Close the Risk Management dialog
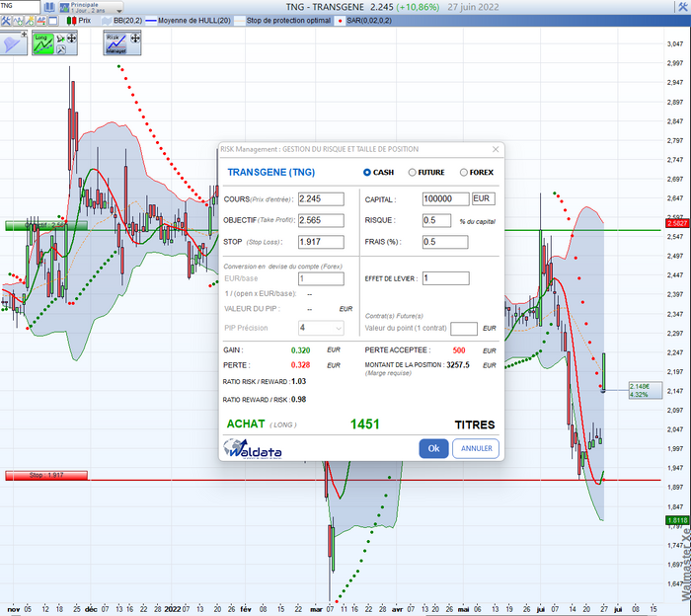This screenshot has width=691, height=616. point(496,149)
